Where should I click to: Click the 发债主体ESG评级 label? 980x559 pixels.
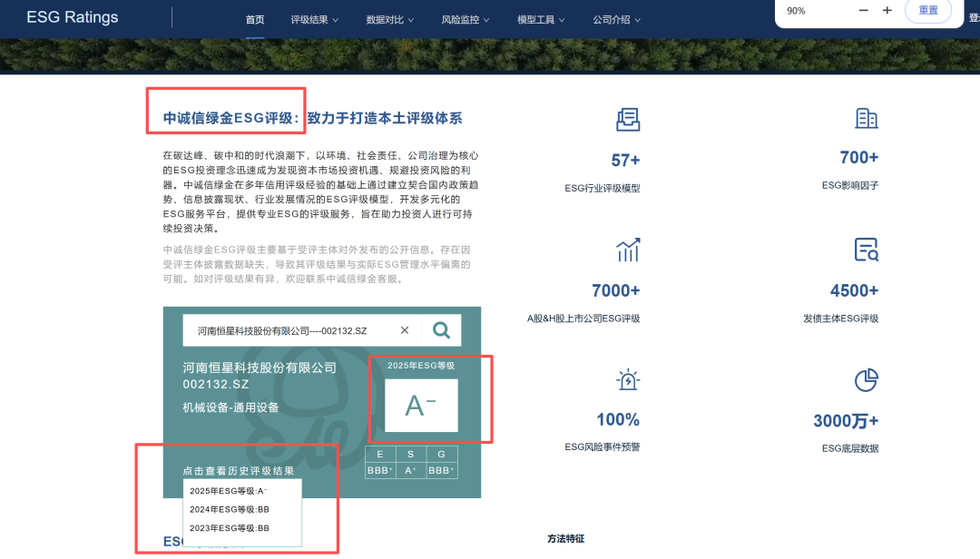point(840,319)
